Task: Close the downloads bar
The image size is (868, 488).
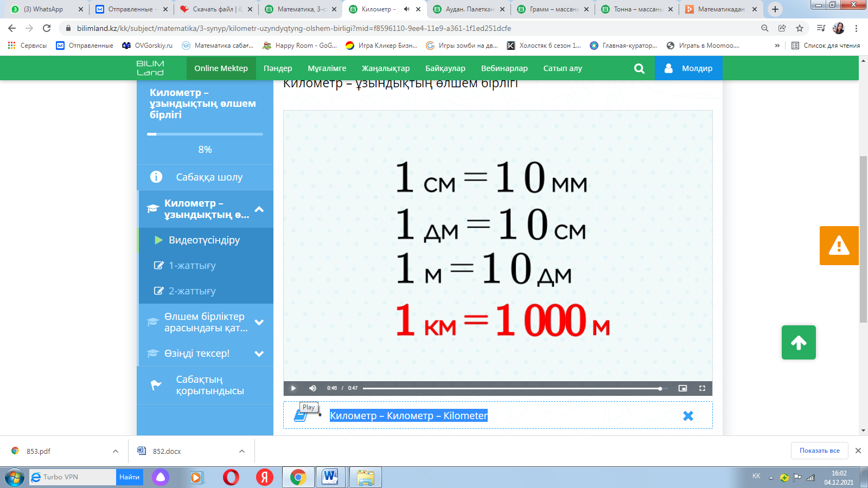Action: (x=858, y=451)
